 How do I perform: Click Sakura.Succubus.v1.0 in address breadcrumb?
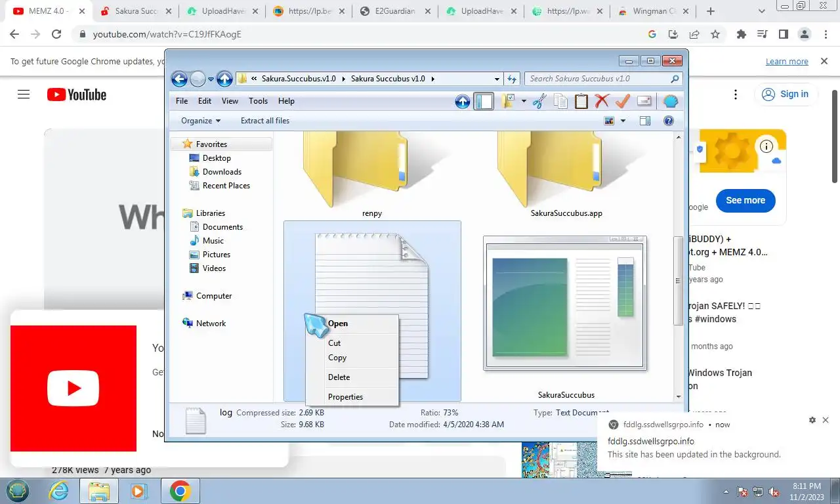point(299,79)
